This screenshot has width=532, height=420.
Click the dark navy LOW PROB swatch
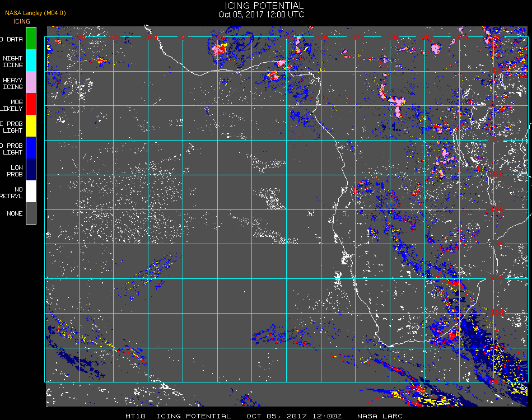pyautogui.click(x=31, y=170)
